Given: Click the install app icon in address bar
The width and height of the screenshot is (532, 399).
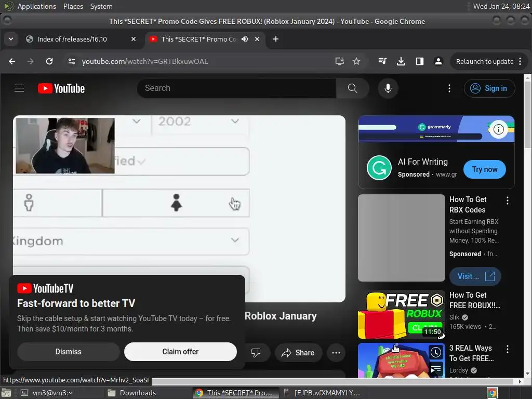Looking at the screenshot, I should tap(339, 61).
